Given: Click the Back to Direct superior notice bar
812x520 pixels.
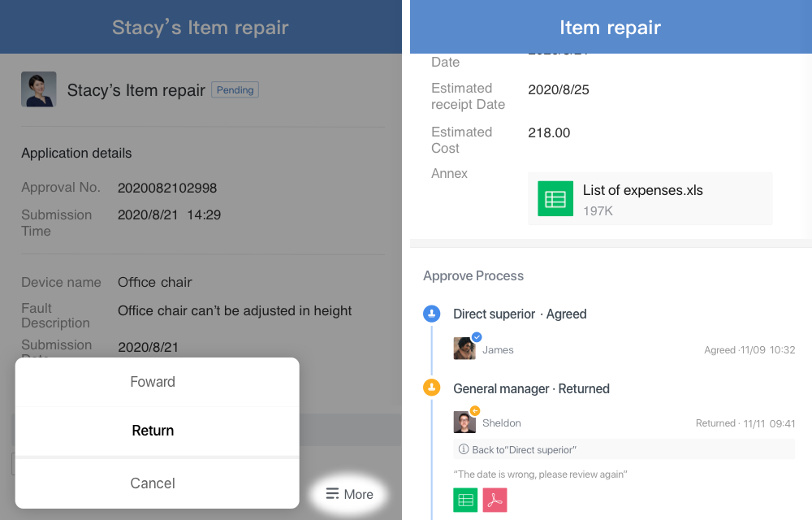Looking at the screenshot, I should pyautogui.click(x=624, y=449).
